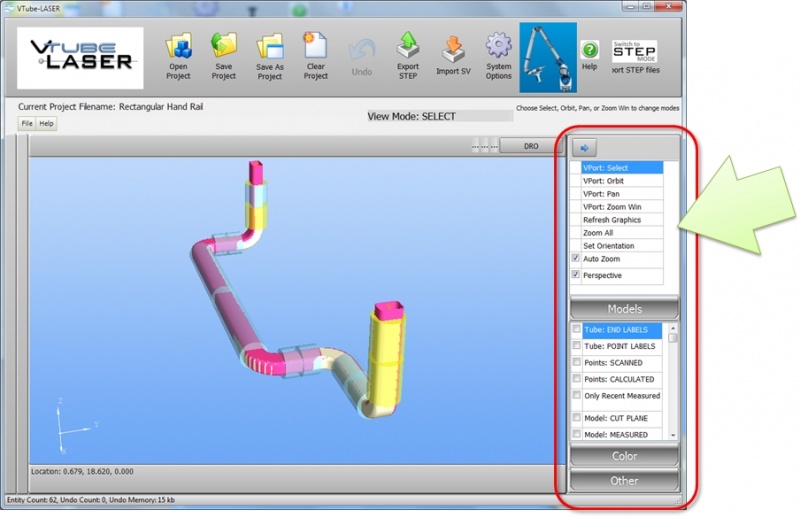Click the measuring arm image button
Image resolution: width=800 pixels, height=518 pixels.
(x=548, y=58)
